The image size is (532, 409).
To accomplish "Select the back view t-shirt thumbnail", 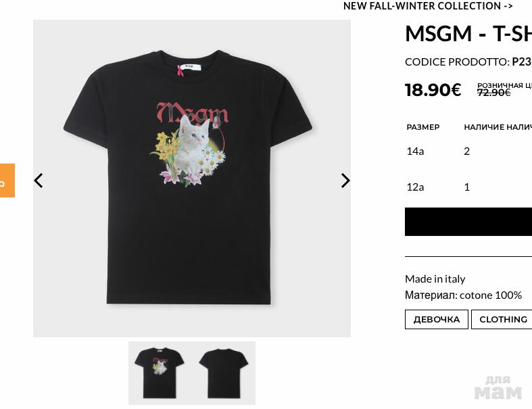I will pos(224,372).
